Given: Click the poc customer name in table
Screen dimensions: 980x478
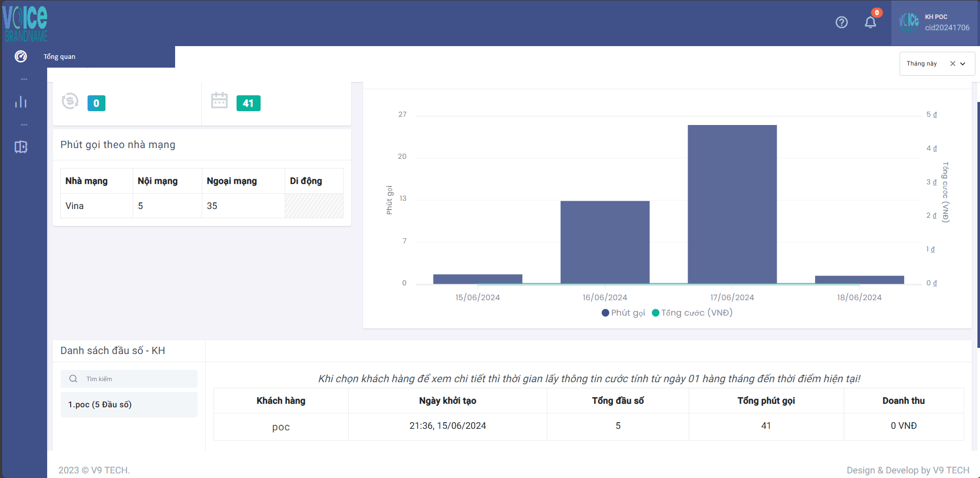Looking at the screenshot, I should 281,427.
